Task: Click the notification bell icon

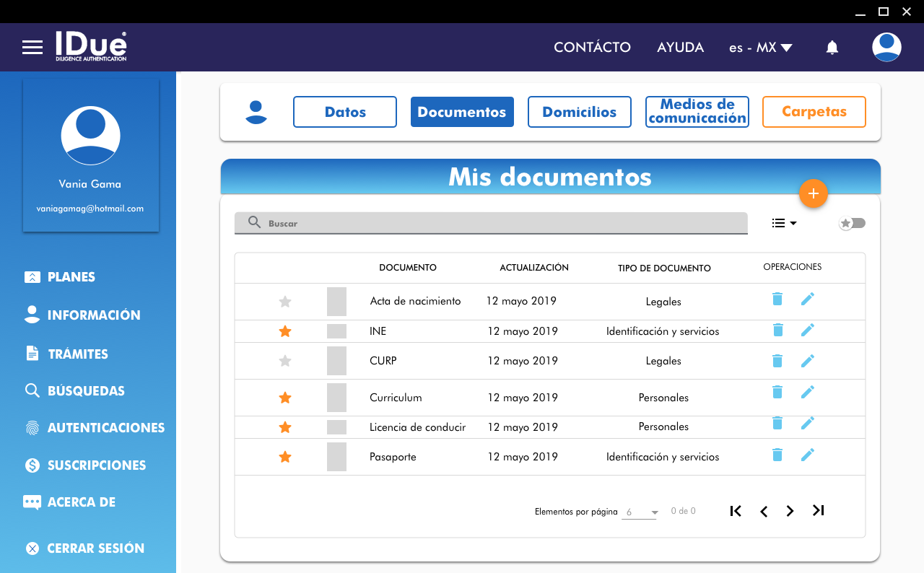Action: click(832, 48)
